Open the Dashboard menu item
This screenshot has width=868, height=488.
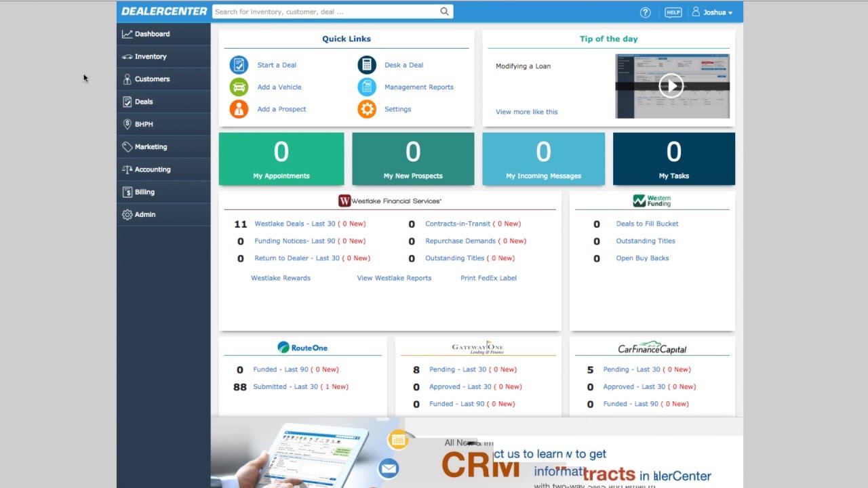pos(163,34)
